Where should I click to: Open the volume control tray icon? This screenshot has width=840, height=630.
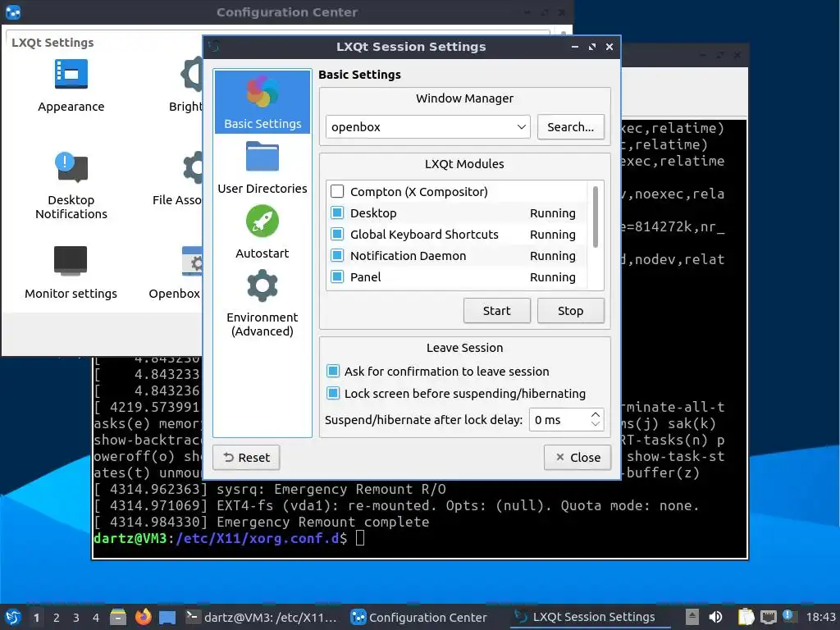[715, 617]
